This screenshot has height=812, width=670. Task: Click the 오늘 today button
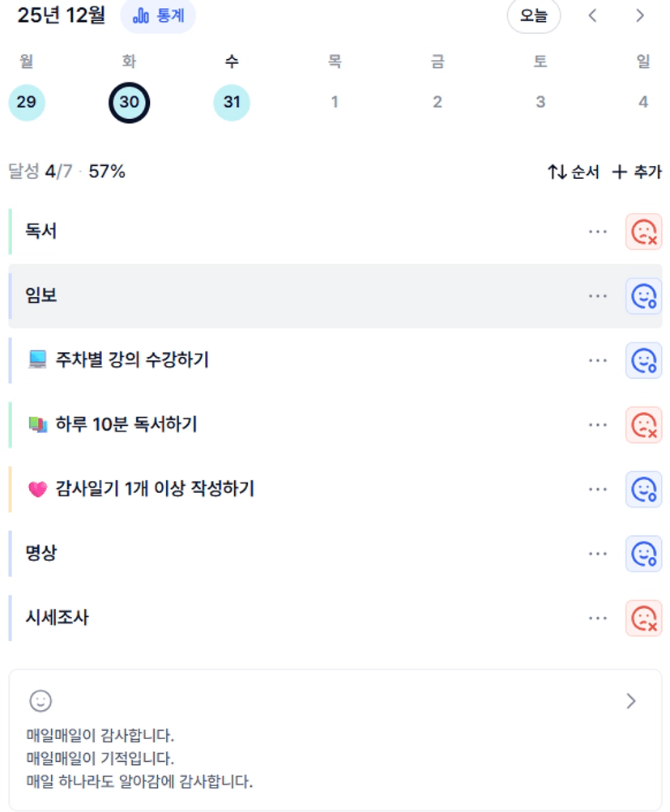pyautogui.click(x=533, y=16)
